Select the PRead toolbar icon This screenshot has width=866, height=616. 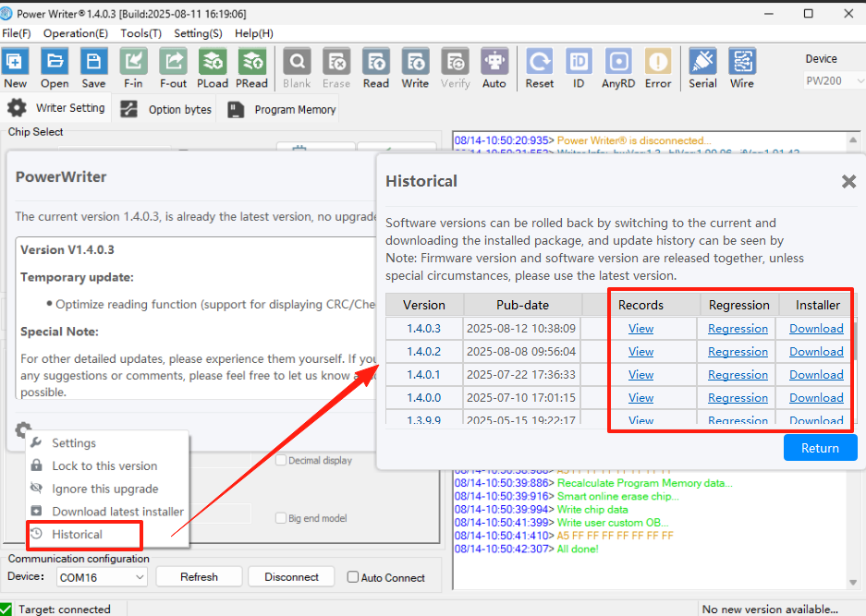251,68
